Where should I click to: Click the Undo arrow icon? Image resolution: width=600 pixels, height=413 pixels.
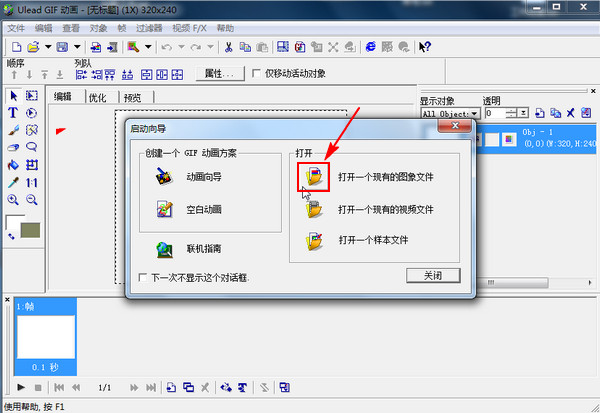[166, 47]
